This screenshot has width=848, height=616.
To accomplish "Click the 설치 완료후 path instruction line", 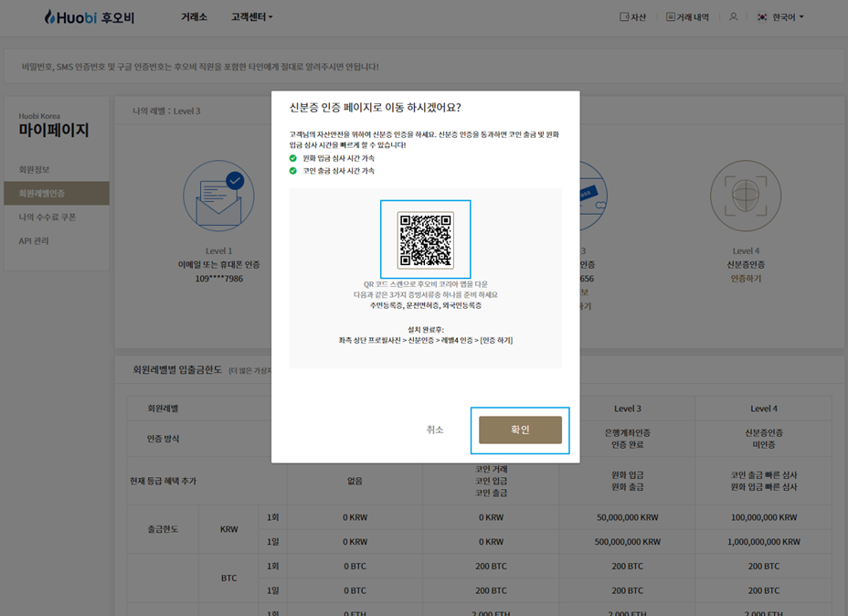I will 426,340.
